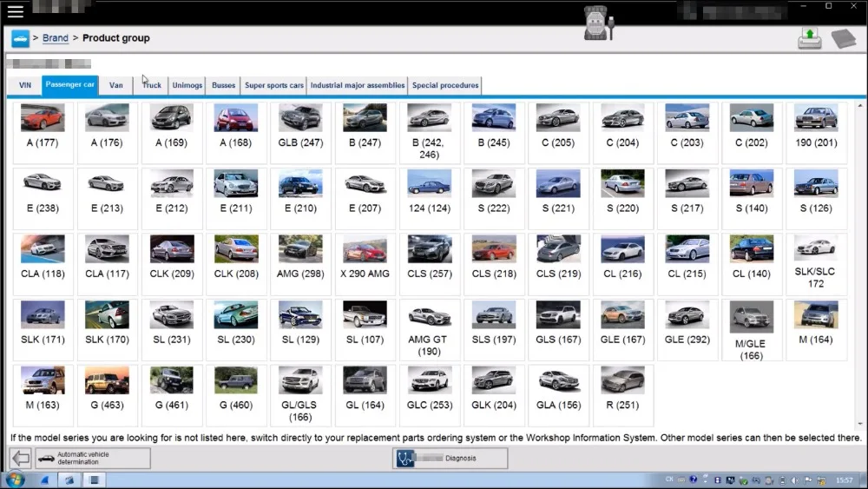Open the Super sports cars tab
This screenshot has width=868, height=489.
pos(274,85)
